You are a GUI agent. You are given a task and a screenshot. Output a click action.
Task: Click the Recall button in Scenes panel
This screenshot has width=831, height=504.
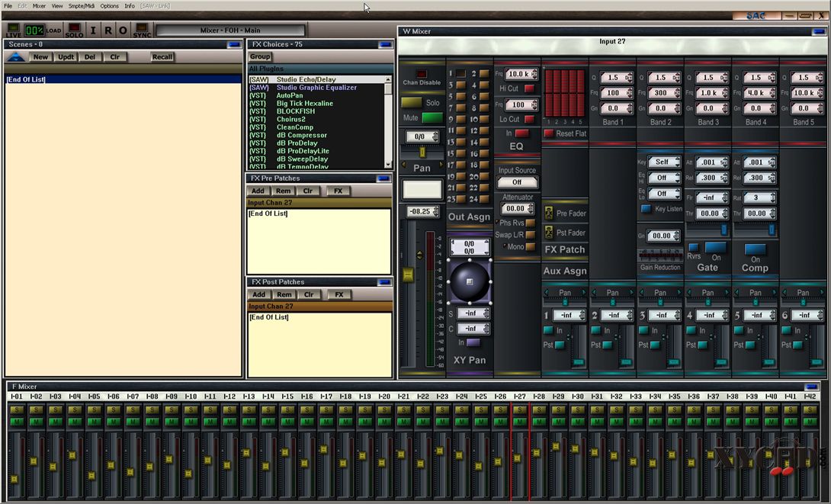pos(162,56)
